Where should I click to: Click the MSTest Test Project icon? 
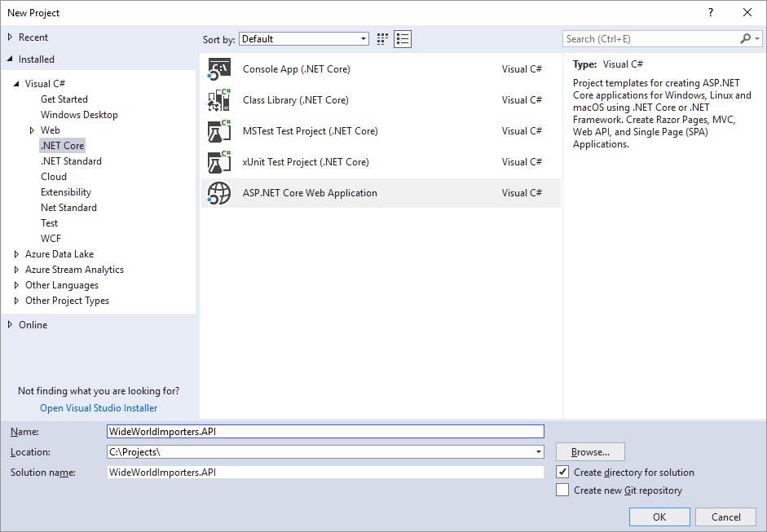pyautogui.click(x=219, y=131)
